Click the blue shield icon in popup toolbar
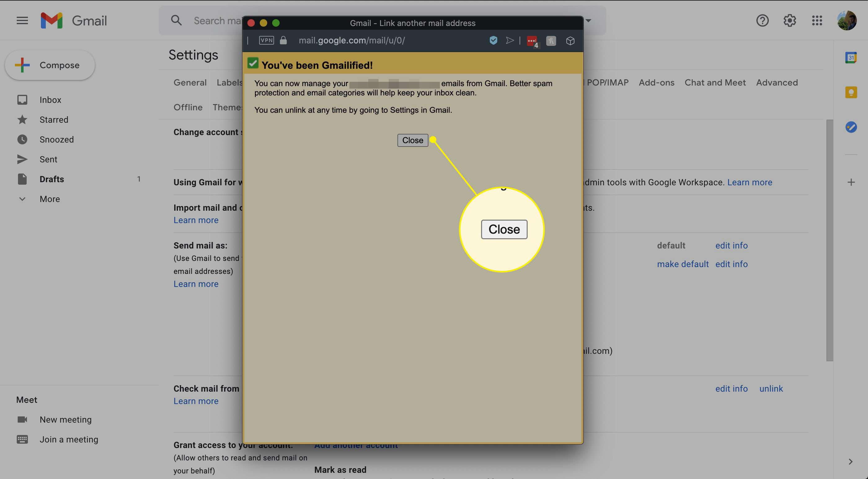Image resolution: width=868 pixels, height=479 pixels. 493,40
